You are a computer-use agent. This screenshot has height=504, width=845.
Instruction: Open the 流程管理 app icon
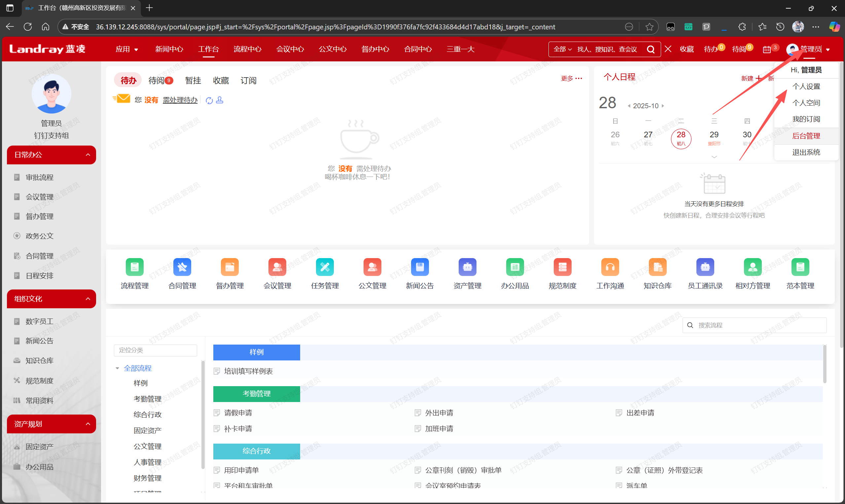pyautogui.click(x=134, y=267)
